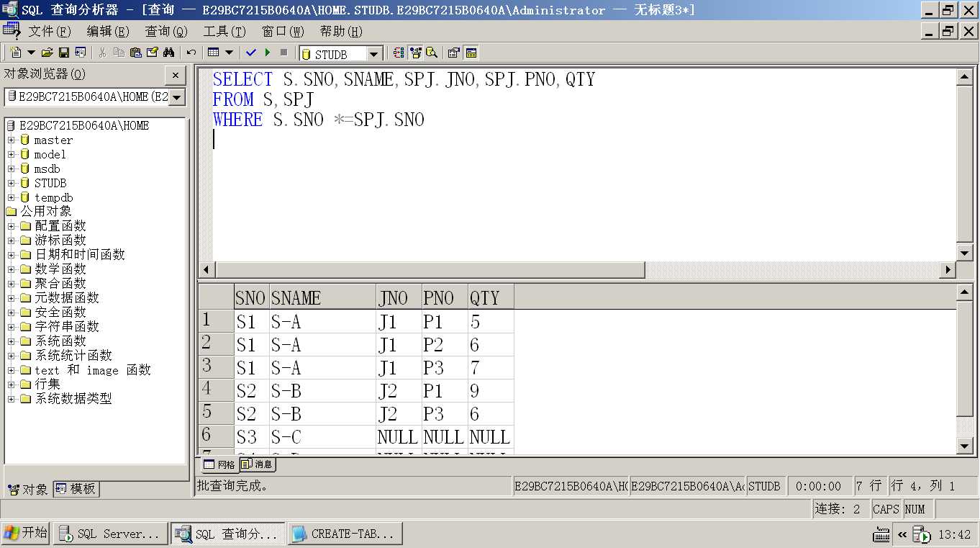
Task: Switch to the 对象 tab
Action: coord(28,489)
